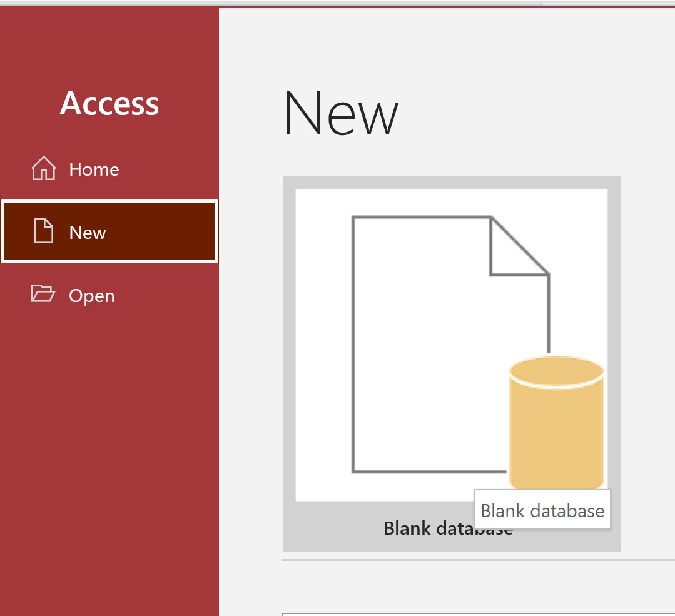
Task: Click the New page heading
Action: (341, 113)
